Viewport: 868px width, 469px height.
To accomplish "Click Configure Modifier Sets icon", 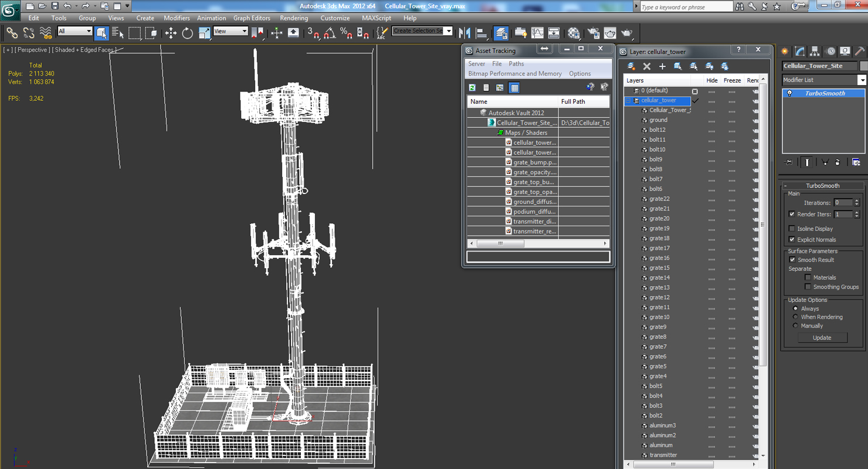I will click(x=856, y=162).
